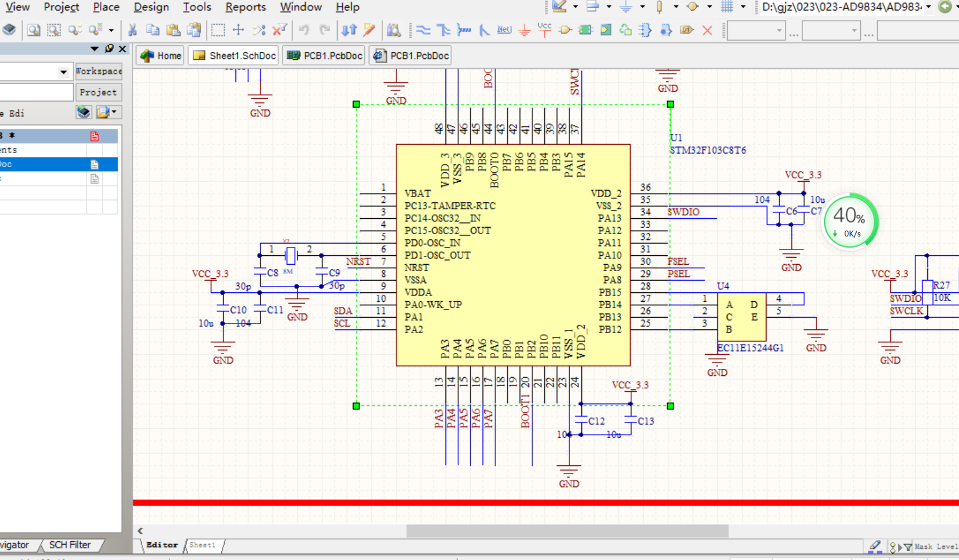959x560 pixels.
Task: Expand the workspace name combo box
Action: (63, 72)
